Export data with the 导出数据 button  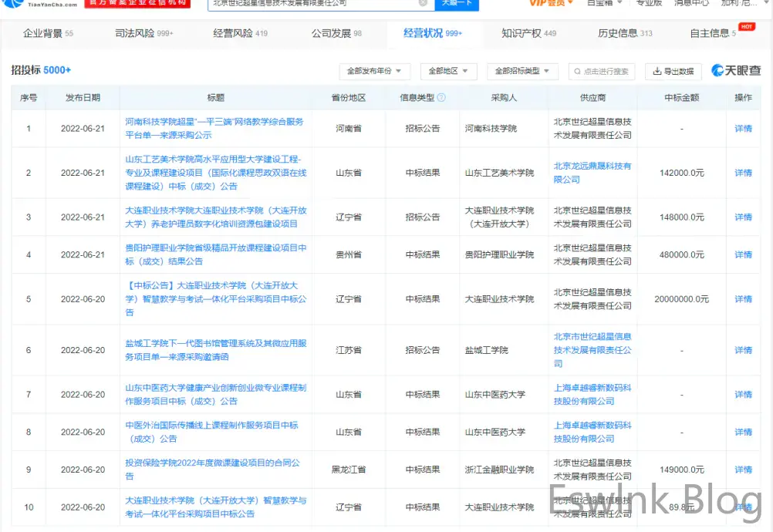pyautogui.click(x=673, y=71)
